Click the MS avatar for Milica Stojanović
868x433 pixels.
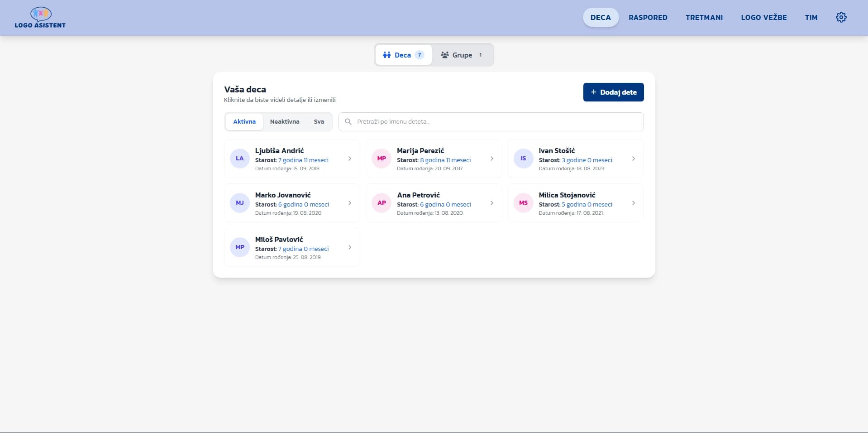[x=523, y=203]
